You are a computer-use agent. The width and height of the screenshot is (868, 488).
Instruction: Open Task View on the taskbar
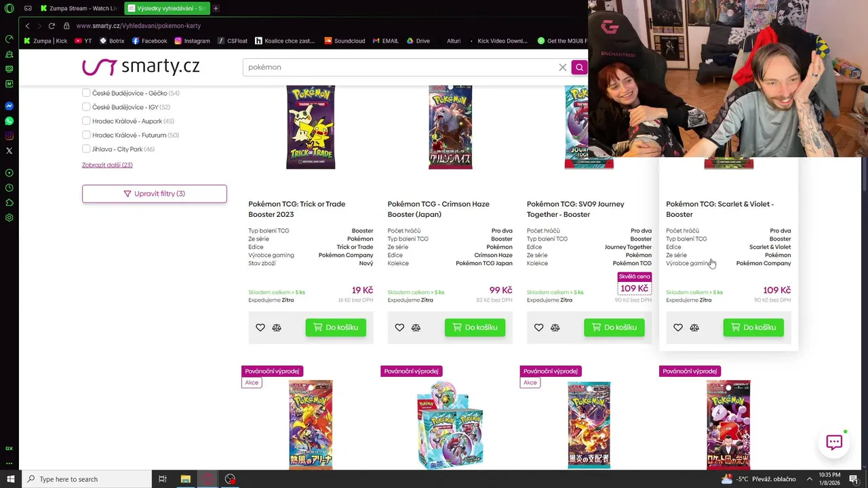coord(163,479)
